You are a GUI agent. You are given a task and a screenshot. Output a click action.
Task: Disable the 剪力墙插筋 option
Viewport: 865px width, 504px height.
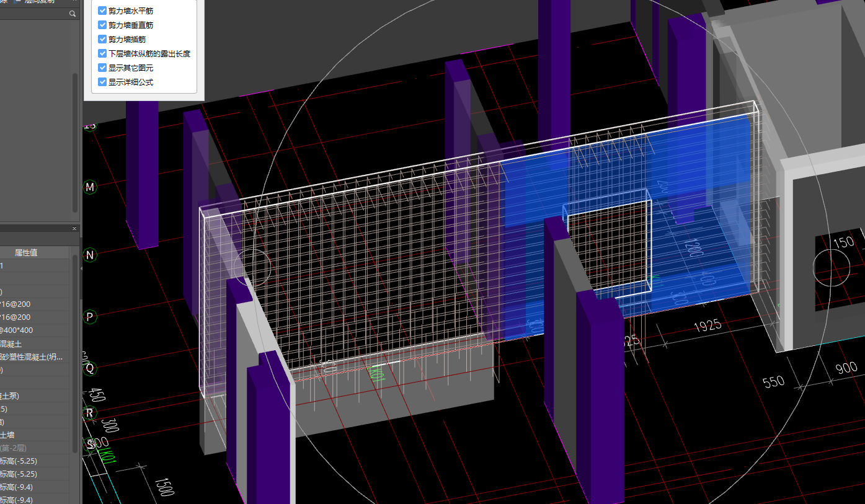(x=102, y=39)
